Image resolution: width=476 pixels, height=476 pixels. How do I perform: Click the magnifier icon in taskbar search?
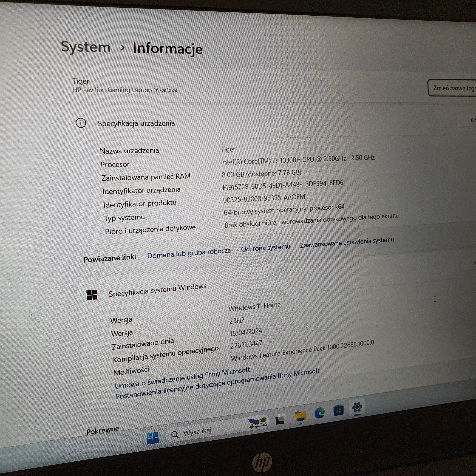tap(175, 434)
